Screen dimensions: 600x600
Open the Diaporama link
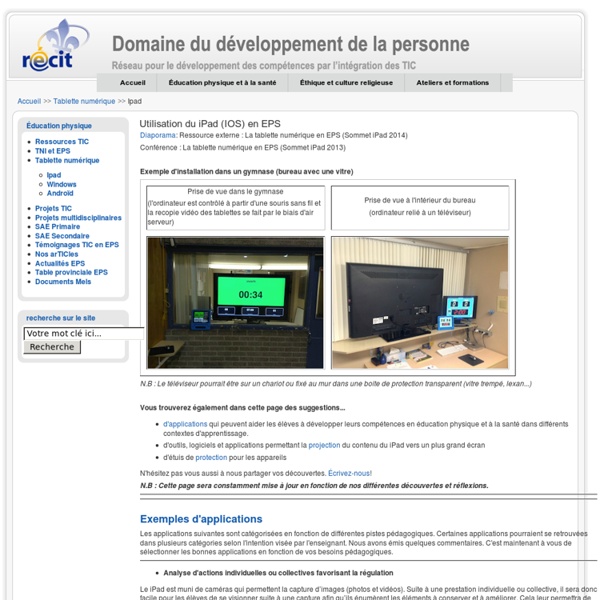(158, 135)
